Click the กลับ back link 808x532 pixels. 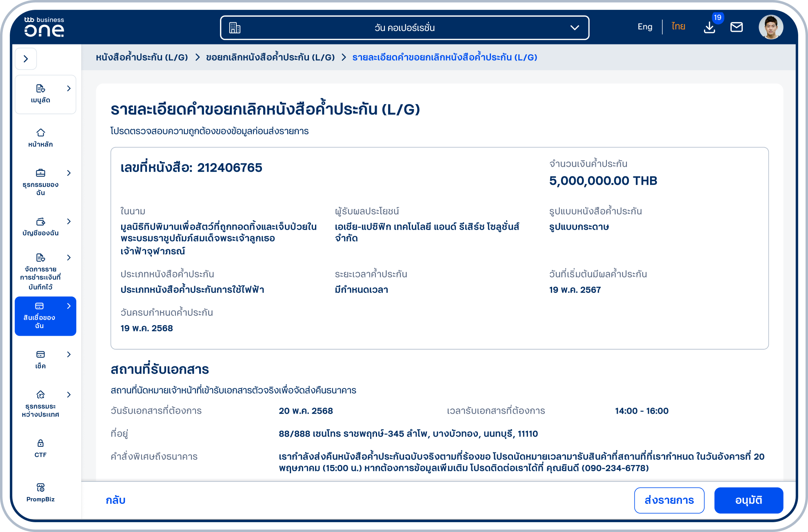(115, 500)
